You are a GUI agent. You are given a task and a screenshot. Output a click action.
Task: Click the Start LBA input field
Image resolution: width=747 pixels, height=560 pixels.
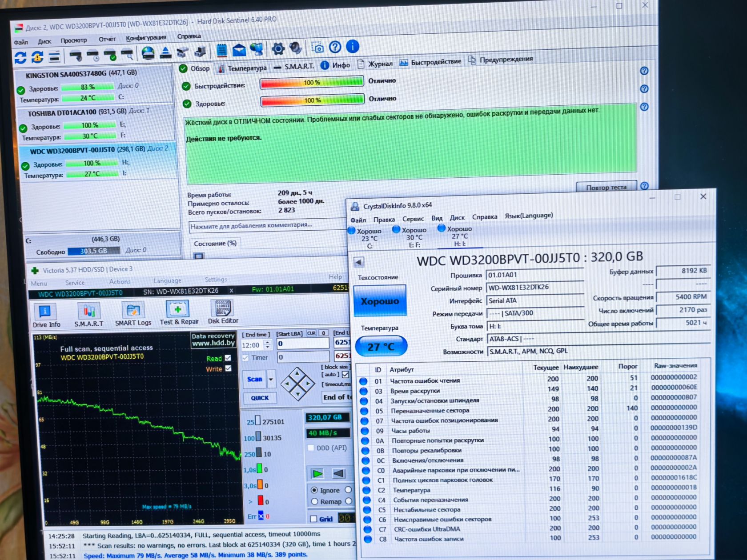click(303, 344)
